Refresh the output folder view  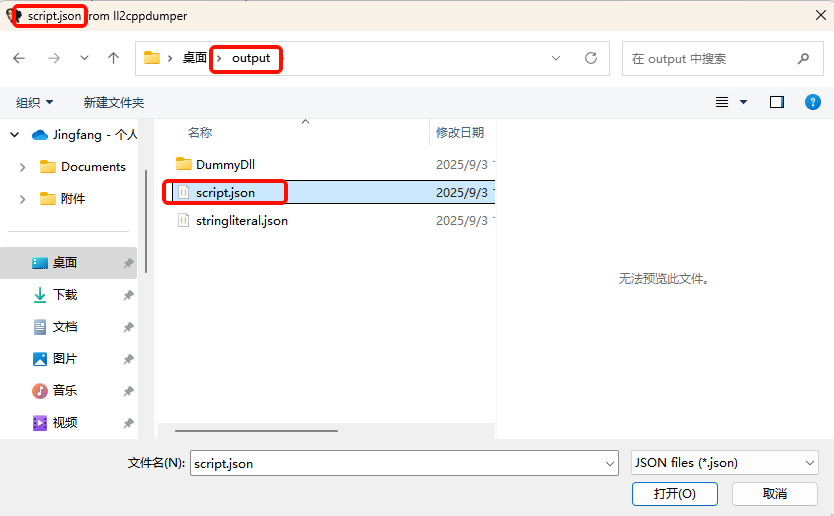tap(591, 58)
